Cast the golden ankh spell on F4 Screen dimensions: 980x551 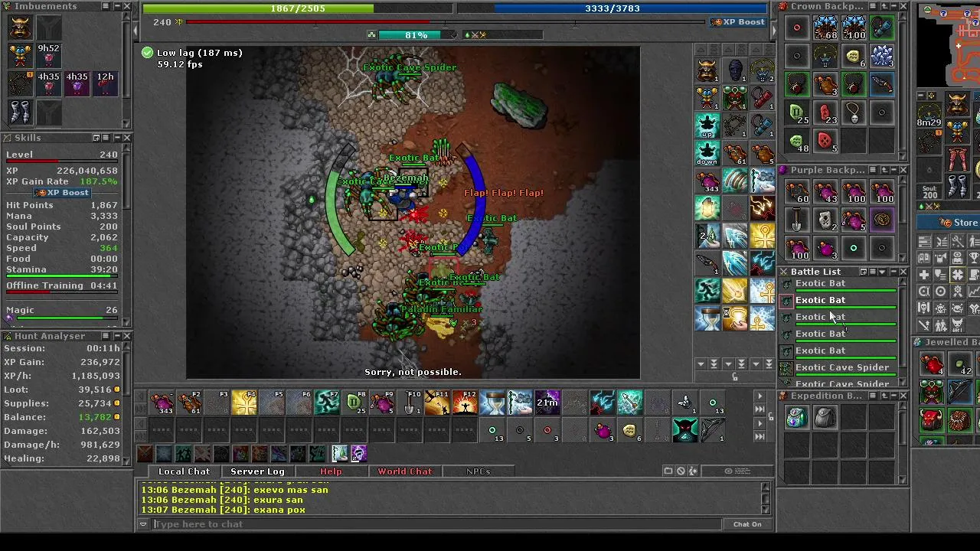(x=244, y=403)
